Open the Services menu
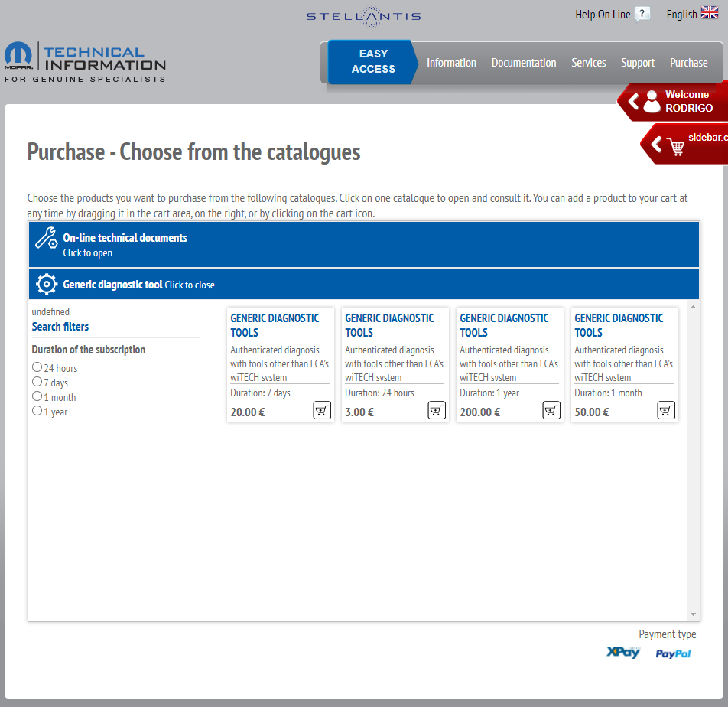The width and height of the screenshot is (728, 707). 588,63
